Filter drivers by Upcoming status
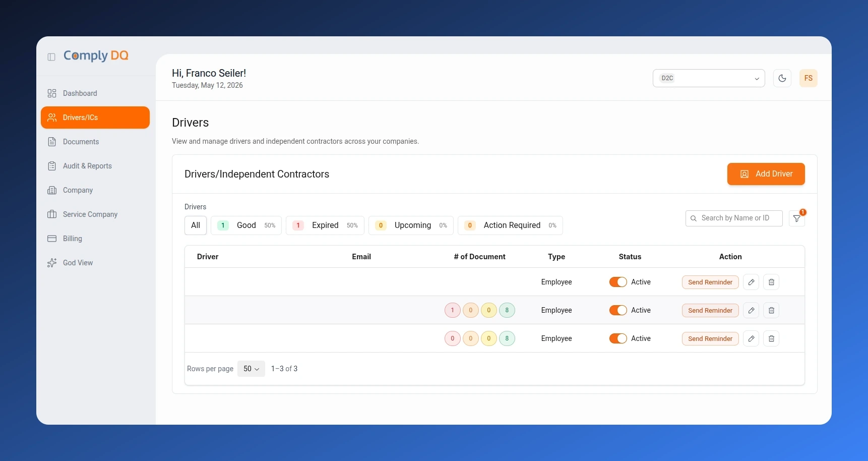 pyautogui.click(x=411, y=225)
